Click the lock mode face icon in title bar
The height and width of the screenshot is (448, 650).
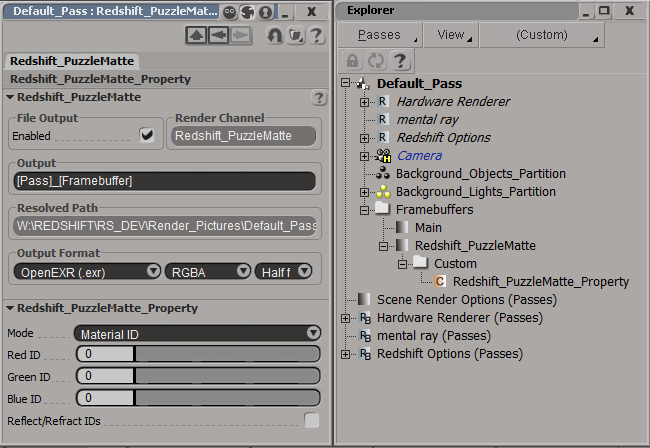point(229,12)
